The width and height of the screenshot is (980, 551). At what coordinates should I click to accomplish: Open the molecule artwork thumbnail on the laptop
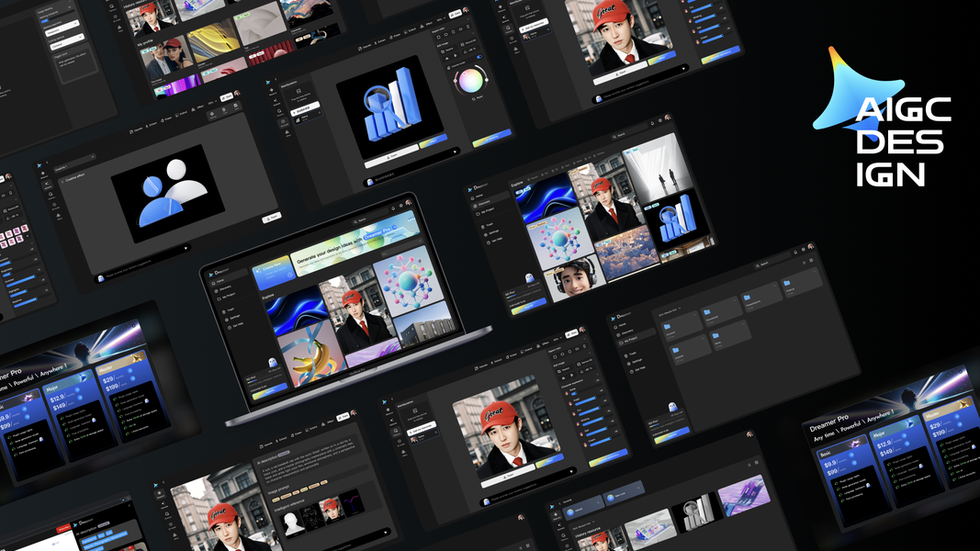408,280
